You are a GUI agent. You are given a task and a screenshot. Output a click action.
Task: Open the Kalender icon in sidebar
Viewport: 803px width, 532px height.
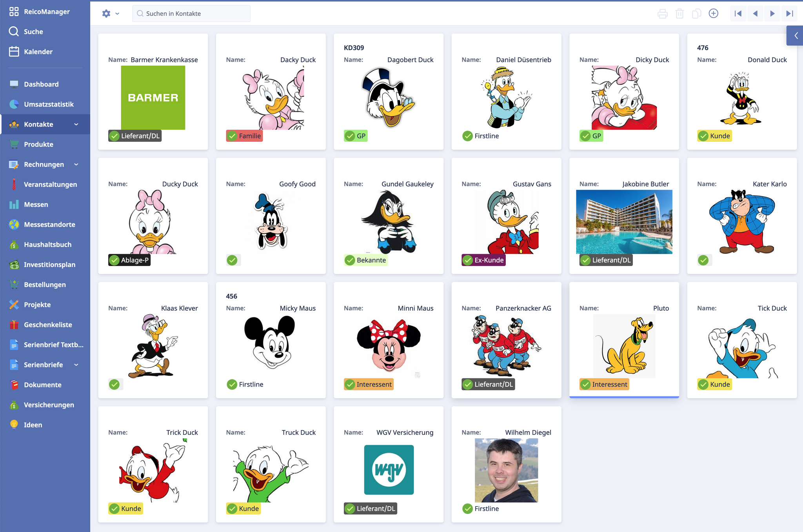[14, 52]
